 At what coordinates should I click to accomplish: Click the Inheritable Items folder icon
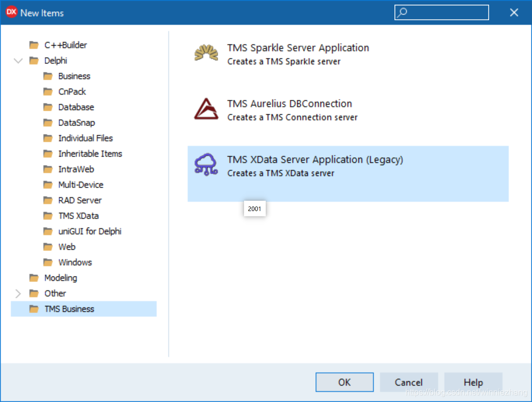click(x=48, y=154)
